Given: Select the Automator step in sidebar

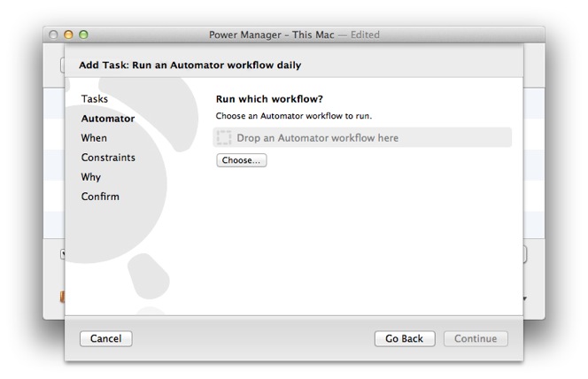Looking at the screenshot, I should tap(108, 119).
